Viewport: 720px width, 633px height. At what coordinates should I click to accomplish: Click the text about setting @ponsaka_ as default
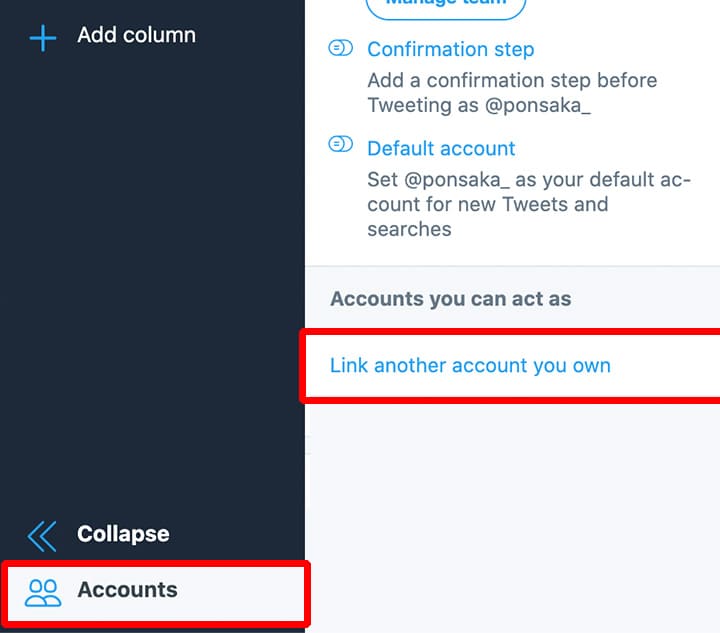[529, 204]
